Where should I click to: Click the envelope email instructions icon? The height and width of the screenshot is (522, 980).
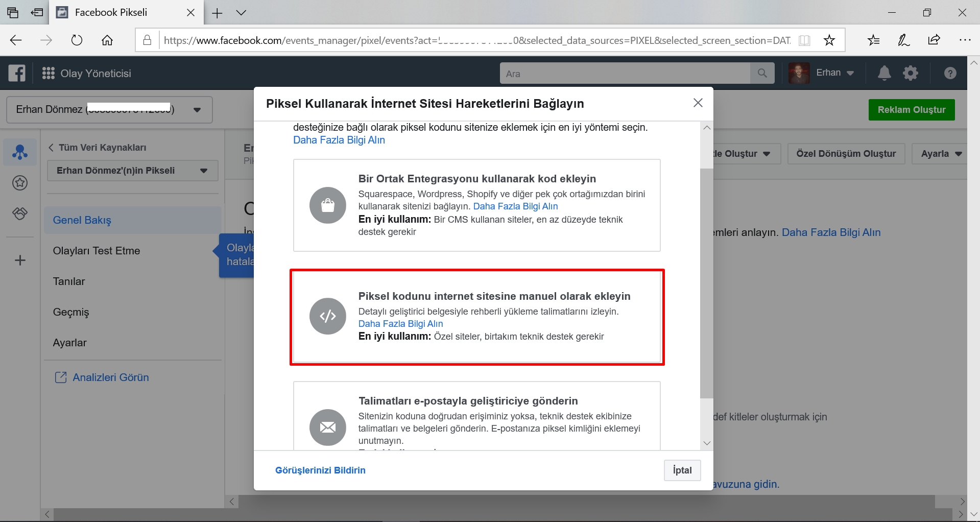(x=328, y=427)
